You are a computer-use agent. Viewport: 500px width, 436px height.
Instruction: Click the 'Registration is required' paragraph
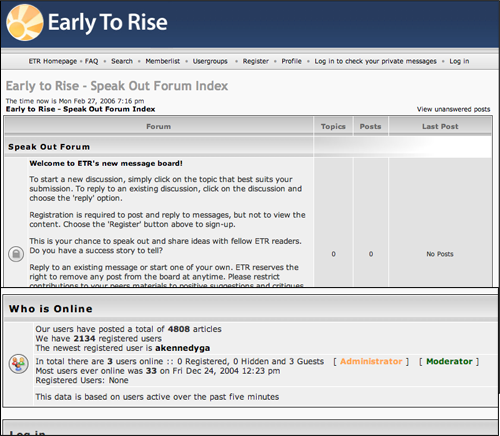point(167,220)
